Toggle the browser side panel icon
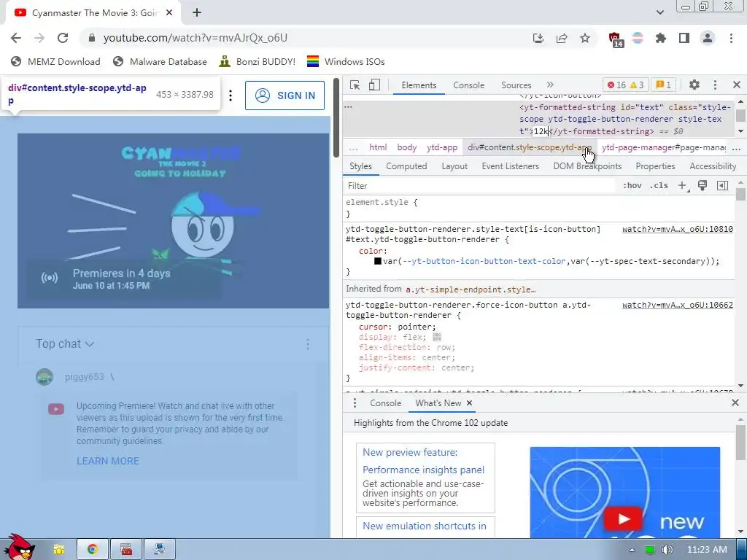Image resolution: width=747 pixels, height=560 pixels. 684,38
